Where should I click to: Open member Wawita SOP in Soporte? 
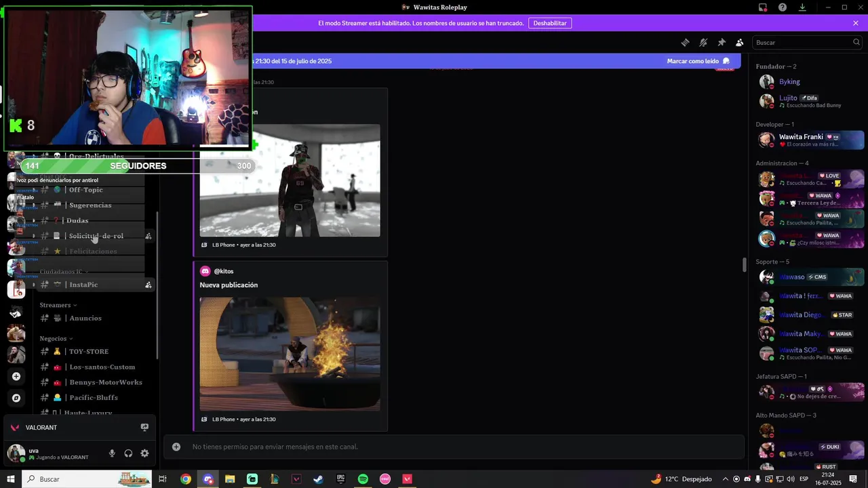(810, 353)
